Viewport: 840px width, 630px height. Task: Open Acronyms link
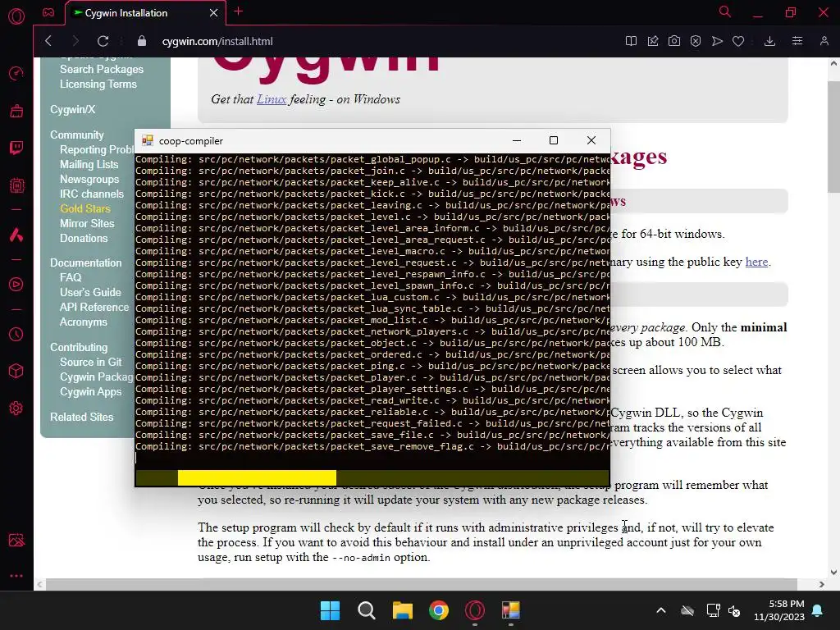tap(83, 322)
